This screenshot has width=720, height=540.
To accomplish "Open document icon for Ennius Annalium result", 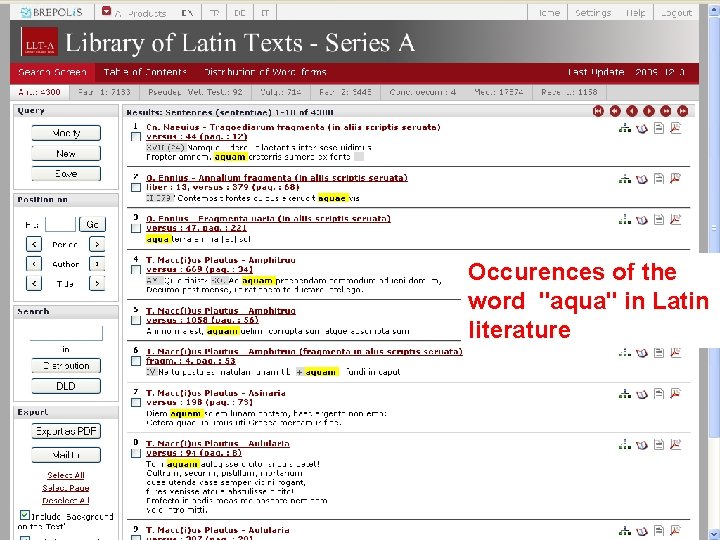I will click(x=659, y=179).
